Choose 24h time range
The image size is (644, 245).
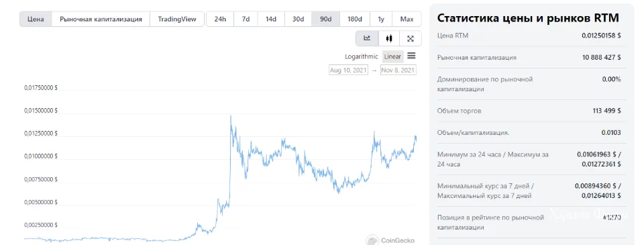[x=220, y=19]
